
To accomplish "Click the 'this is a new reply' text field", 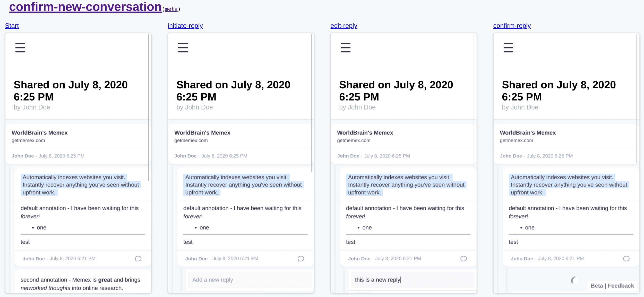I will point(412,280).
